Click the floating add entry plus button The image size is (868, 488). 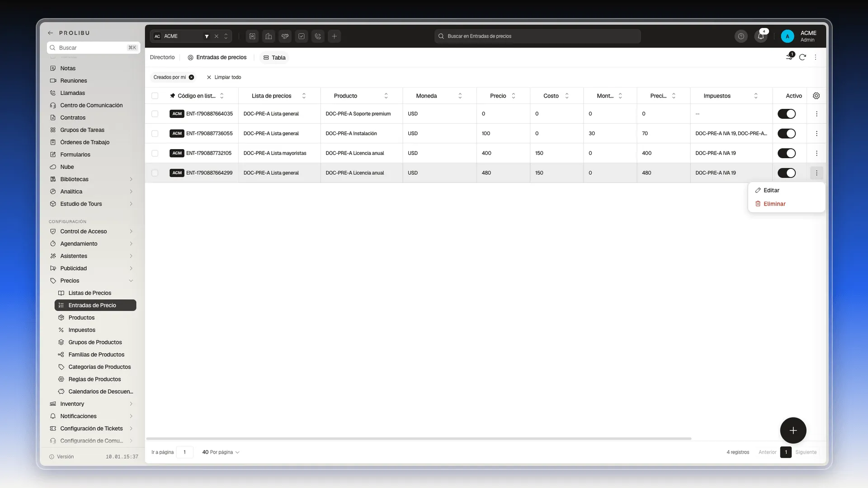793,430
